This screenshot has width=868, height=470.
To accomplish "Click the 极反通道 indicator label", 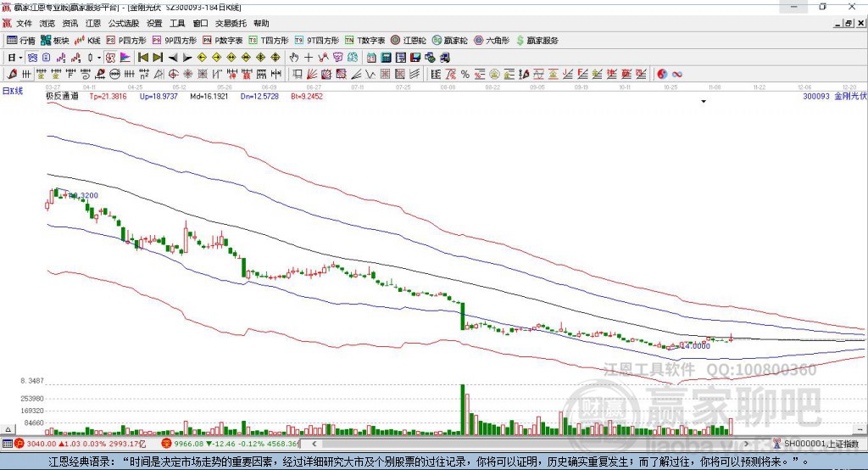I will pos(62,96).
